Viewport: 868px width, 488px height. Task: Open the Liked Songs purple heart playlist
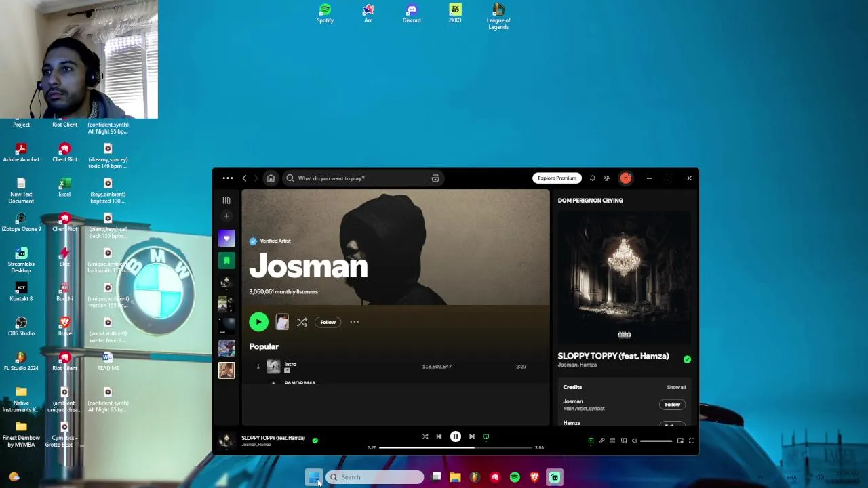pos(226,239)
